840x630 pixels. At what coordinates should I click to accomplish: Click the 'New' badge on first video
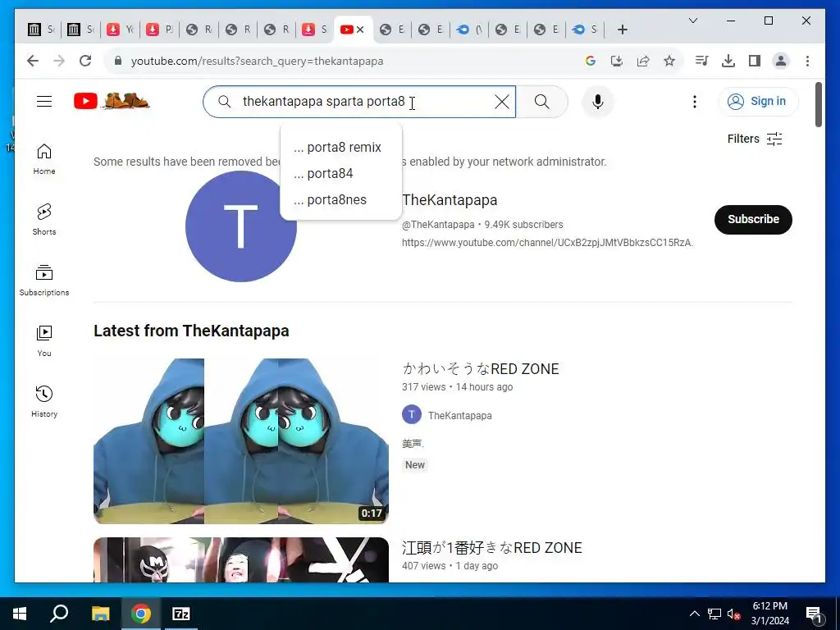tap(414, 465)
